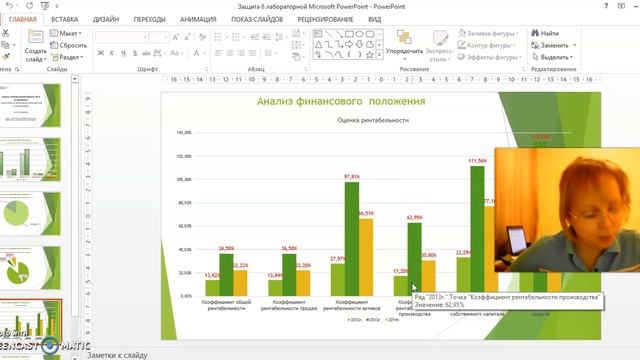Select the Text Box shape in gallery
The width and height of the screenshot is (640, 360).
(318, 34)
